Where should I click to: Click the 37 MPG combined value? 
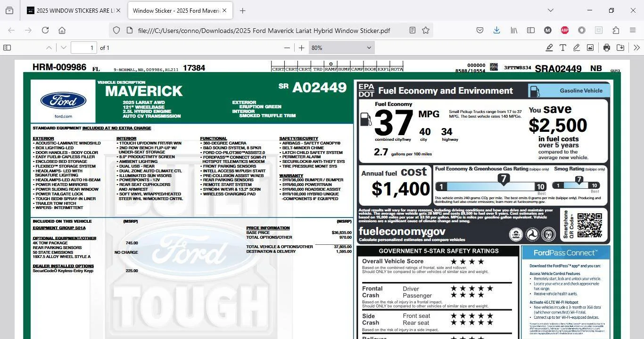coord(394,123)
